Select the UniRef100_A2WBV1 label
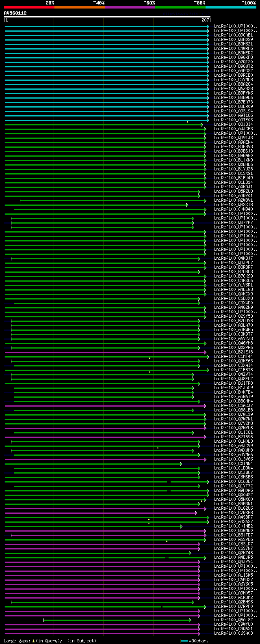 [x=233, y=200]
